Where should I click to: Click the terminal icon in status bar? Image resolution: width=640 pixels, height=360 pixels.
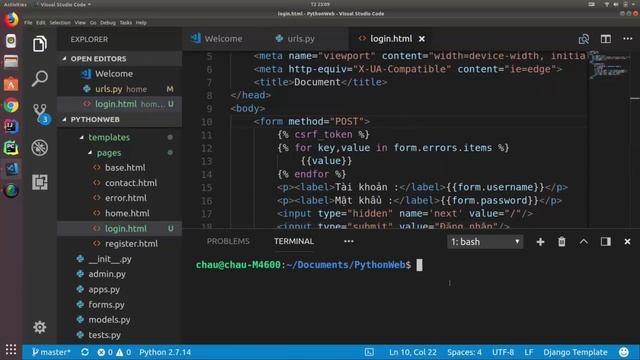tap(369, 352)
